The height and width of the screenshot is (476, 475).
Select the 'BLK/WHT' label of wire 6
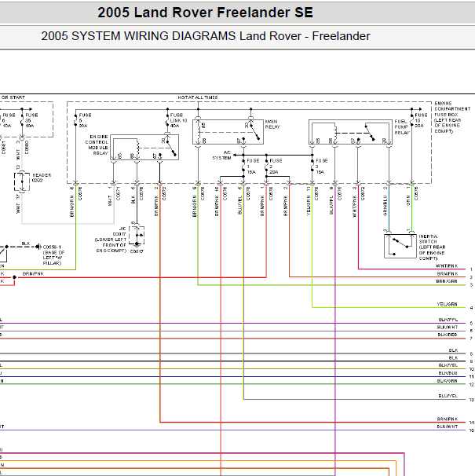point(448,328)
